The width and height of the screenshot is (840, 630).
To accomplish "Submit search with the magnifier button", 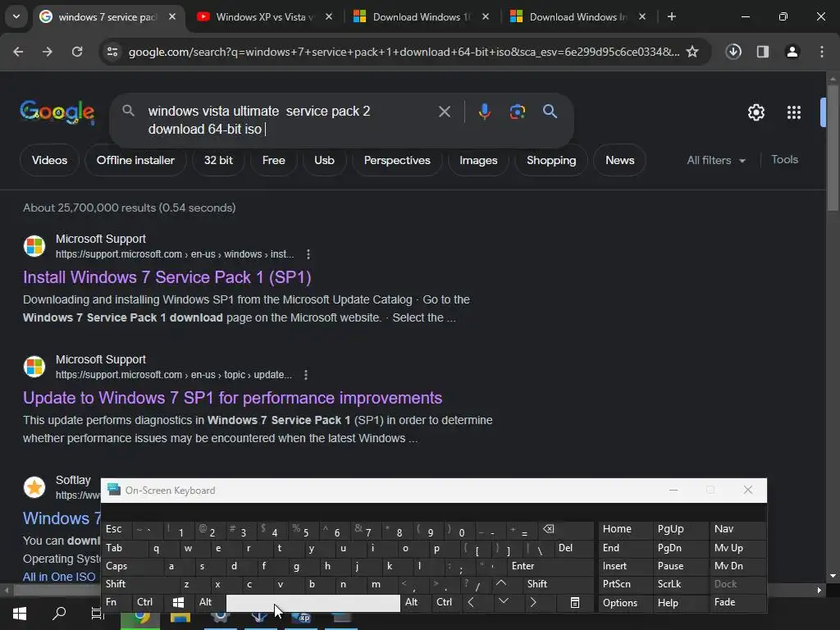I will [x=550, y=112].
